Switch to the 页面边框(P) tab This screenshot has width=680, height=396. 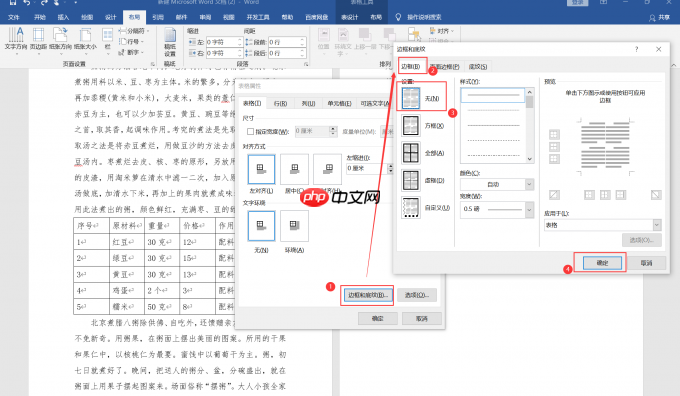pos(445,66)
